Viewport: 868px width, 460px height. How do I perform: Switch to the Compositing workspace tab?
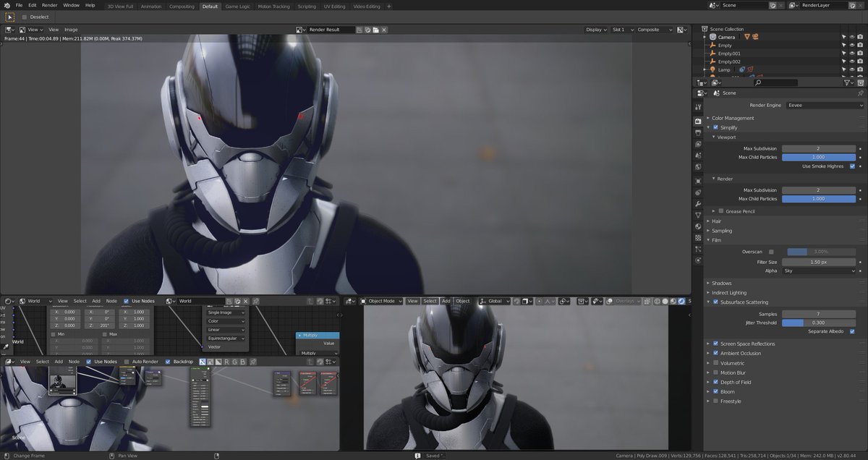pyautogui.click(x=182, y=6)
